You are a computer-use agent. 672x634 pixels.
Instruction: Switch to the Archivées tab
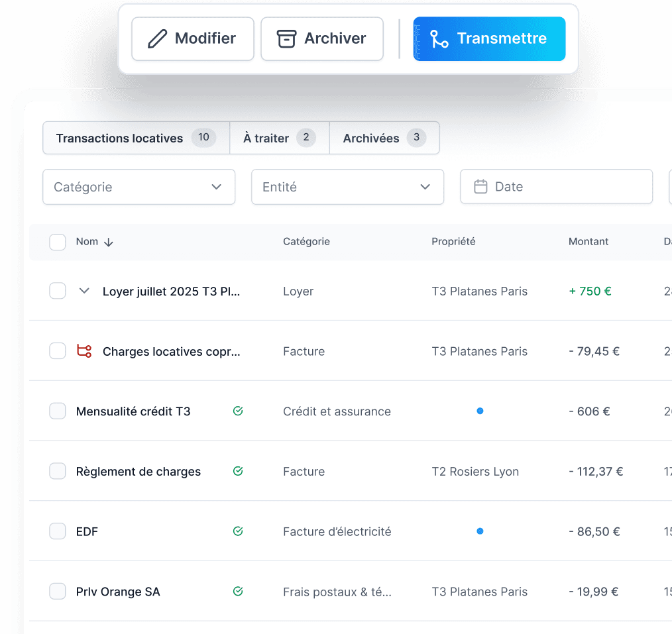click(x=384, y=138)
